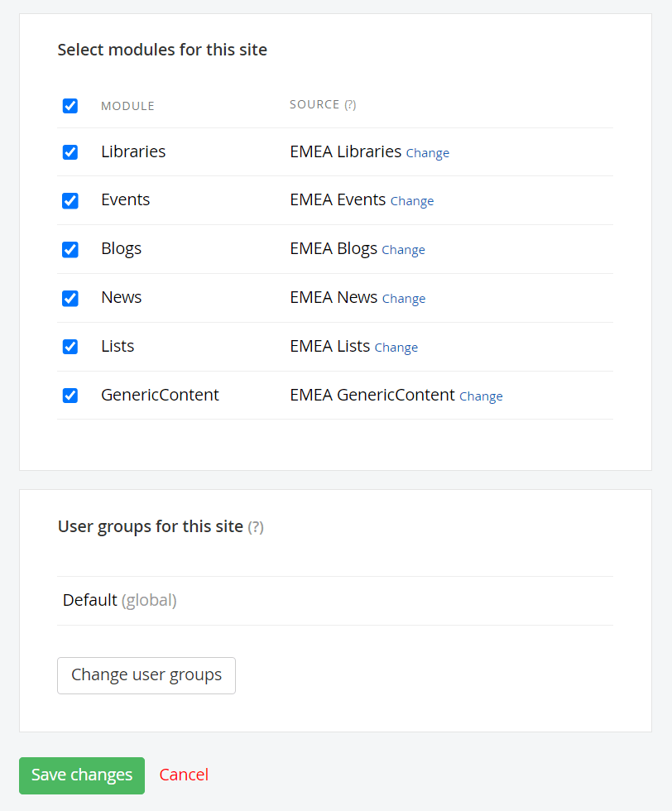Click the help icon next to SOURCE

coord(350,105)
